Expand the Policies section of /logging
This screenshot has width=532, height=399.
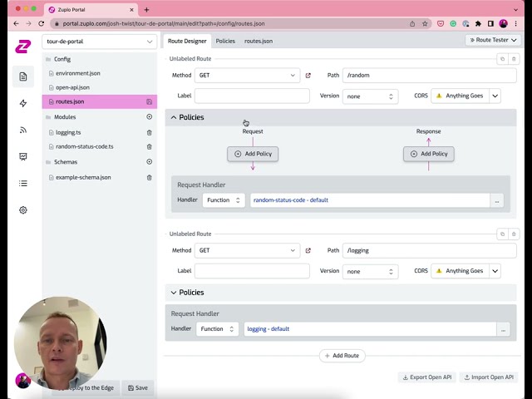coord(341,293)
